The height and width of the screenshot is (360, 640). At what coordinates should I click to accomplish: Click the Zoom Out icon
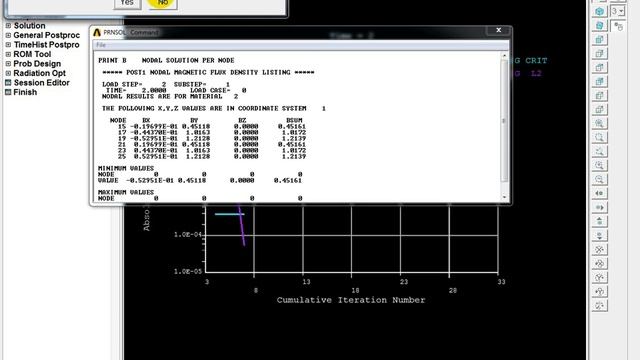[x=599, y=179]
